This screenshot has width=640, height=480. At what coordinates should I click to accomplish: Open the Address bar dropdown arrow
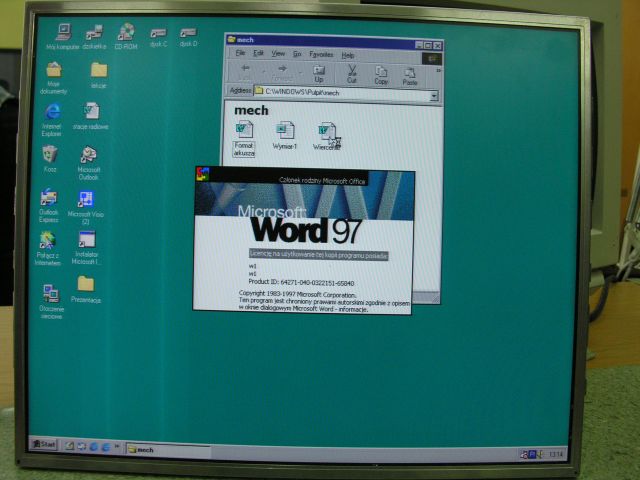click(x=434, y=96)
